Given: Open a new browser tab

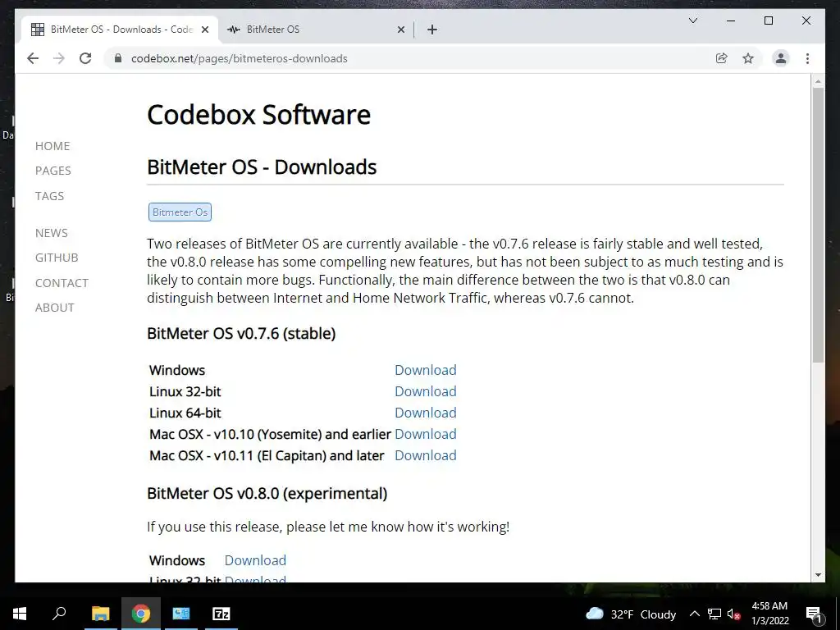Looking at the screenshot, I should click(x=432, y=30).
